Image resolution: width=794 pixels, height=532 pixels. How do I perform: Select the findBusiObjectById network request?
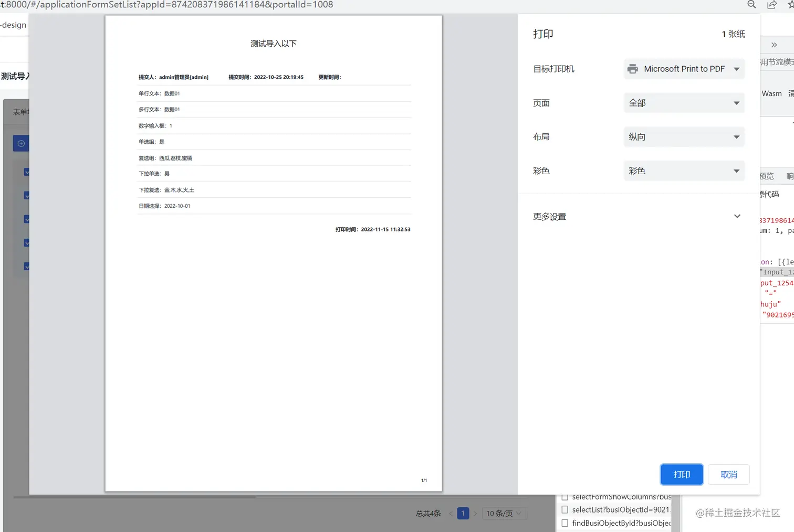pos(621,523)
